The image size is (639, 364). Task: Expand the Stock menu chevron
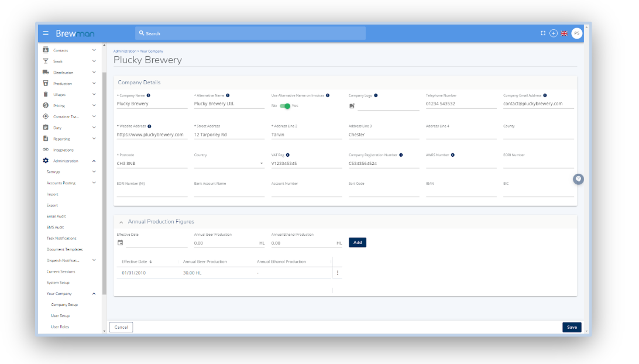[x=94, y=61]
